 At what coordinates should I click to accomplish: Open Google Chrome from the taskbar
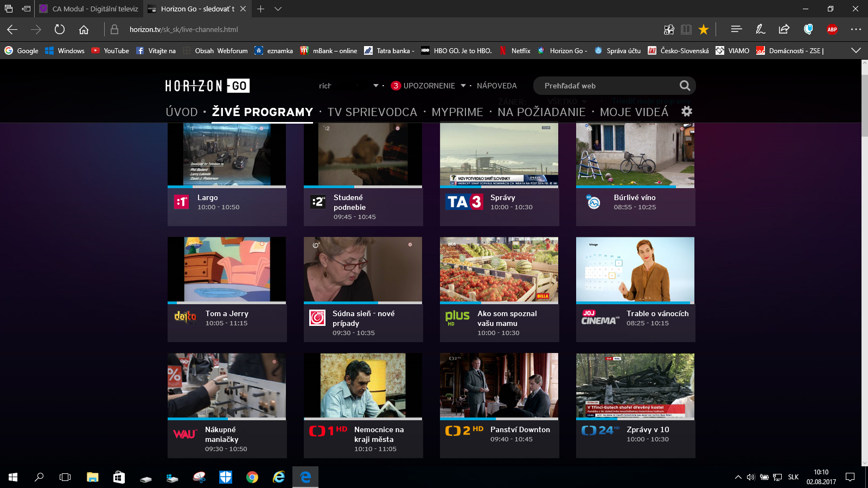coord(252,477)
